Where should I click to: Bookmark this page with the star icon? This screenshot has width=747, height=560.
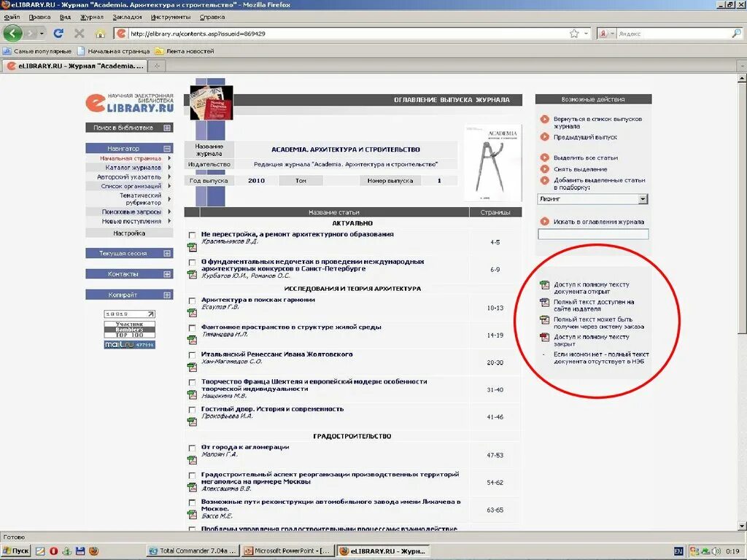coord(574,34)
